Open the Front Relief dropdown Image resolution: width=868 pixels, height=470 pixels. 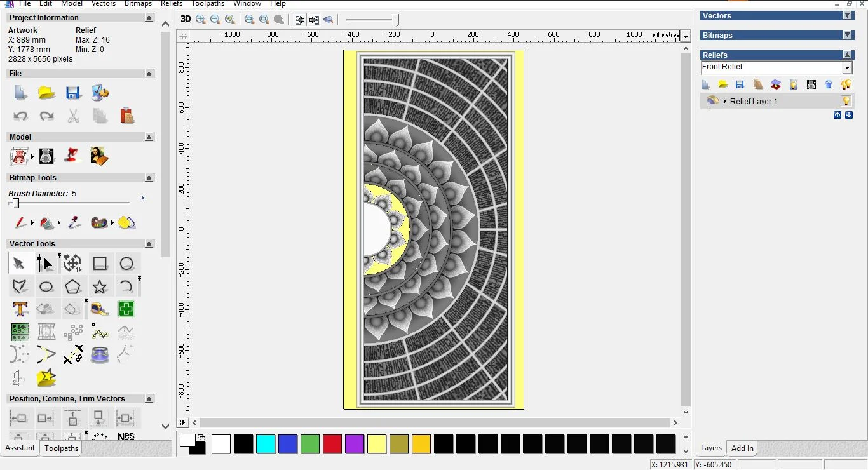click(x=847, y=68)
